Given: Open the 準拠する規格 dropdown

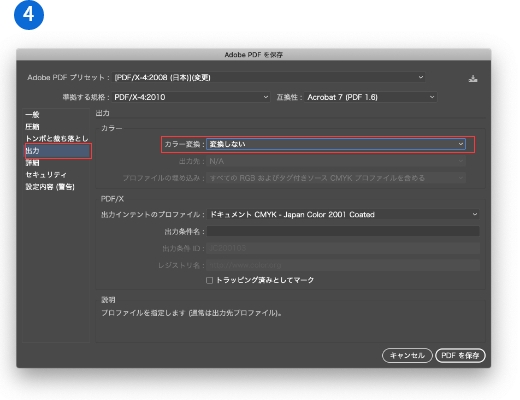Looking at the screenshot, I should click(191, 97).
